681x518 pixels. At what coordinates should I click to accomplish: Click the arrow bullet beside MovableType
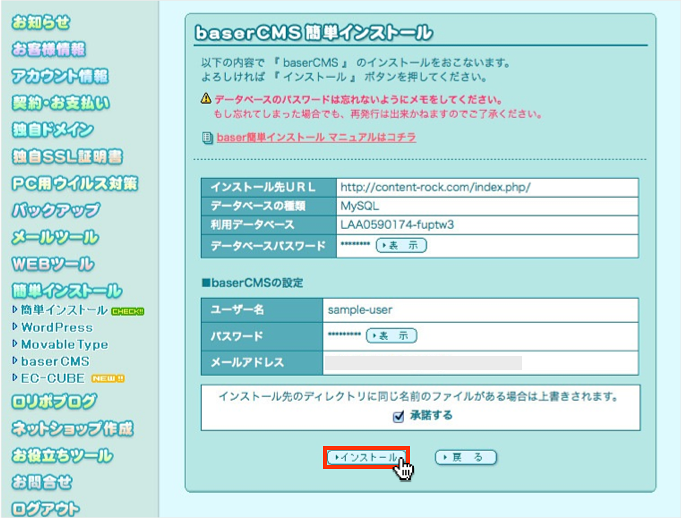[x=15, y=343]
